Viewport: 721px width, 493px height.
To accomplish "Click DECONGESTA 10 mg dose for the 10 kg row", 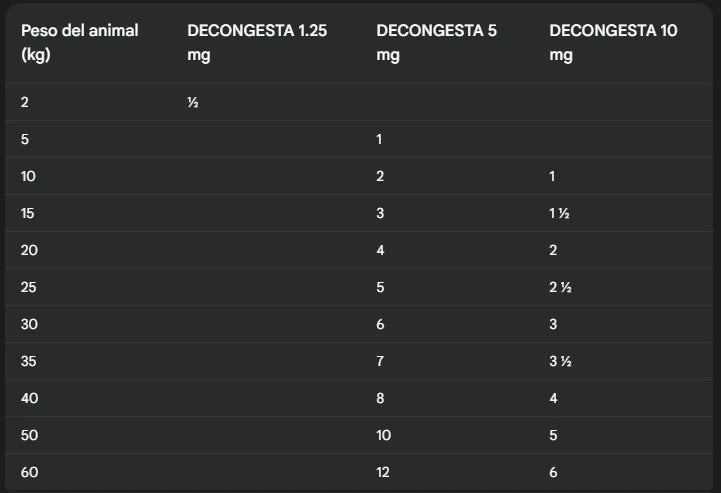I will 552,176.
